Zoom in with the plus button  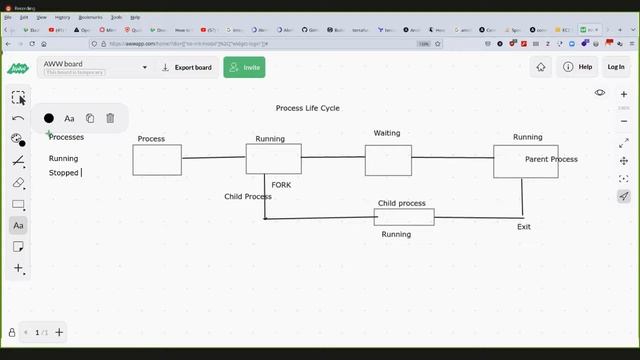pyautogui.click(x=624, y=94)
